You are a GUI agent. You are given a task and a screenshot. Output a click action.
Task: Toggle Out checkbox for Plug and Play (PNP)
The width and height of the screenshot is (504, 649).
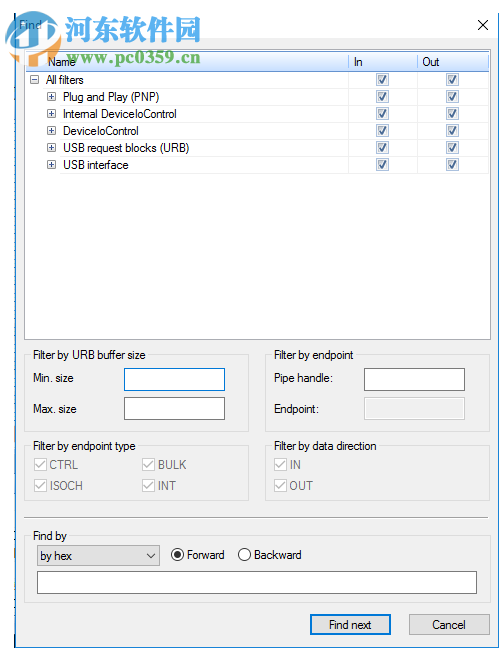(452, 96)
